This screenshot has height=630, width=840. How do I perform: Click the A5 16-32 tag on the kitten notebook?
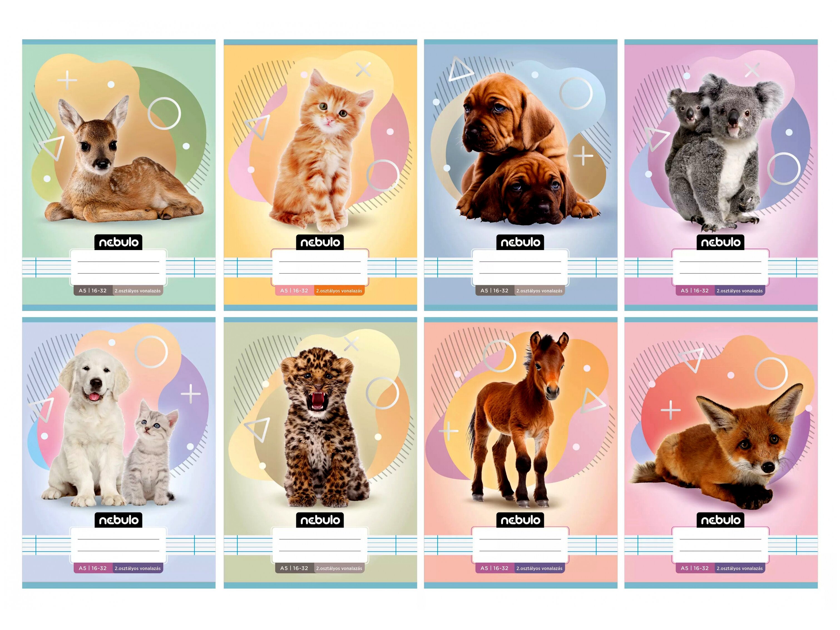294,290
